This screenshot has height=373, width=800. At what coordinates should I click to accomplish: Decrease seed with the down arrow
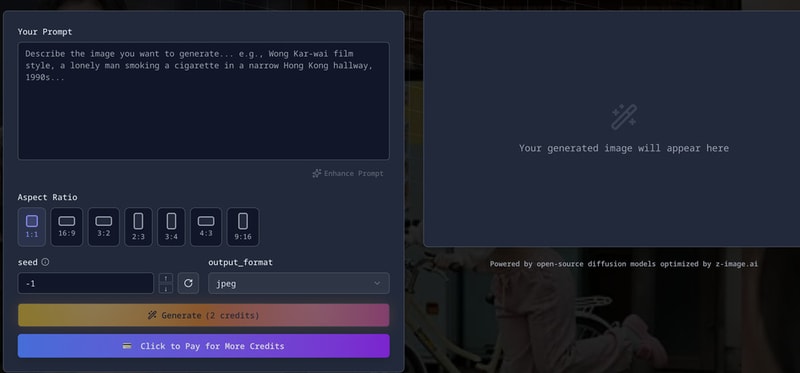pos(166,289)
